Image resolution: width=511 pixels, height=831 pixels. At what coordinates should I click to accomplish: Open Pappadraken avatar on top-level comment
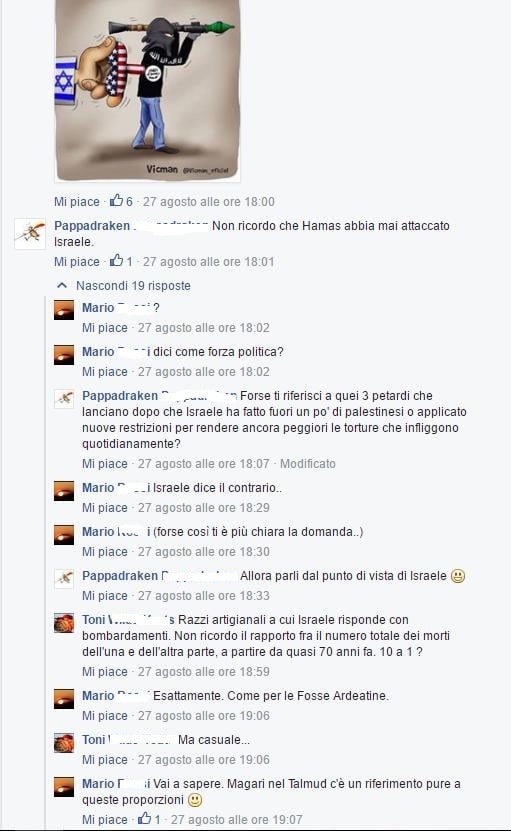tap(30, 233)
